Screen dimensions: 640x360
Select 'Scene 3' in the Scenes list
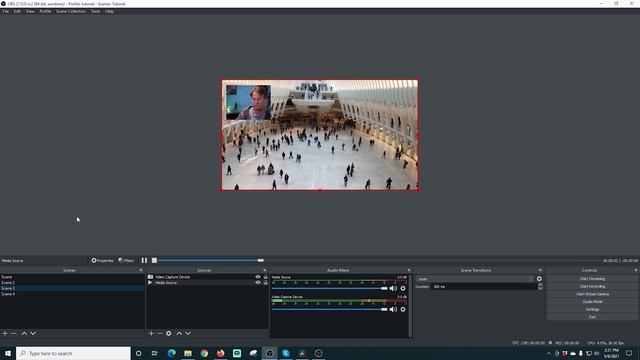click(x=72, y=288)
